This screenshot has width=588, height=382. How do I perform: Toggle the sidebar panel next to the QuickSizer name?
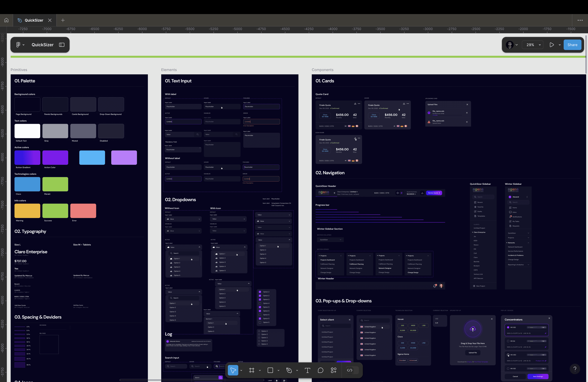click(62, 45)
